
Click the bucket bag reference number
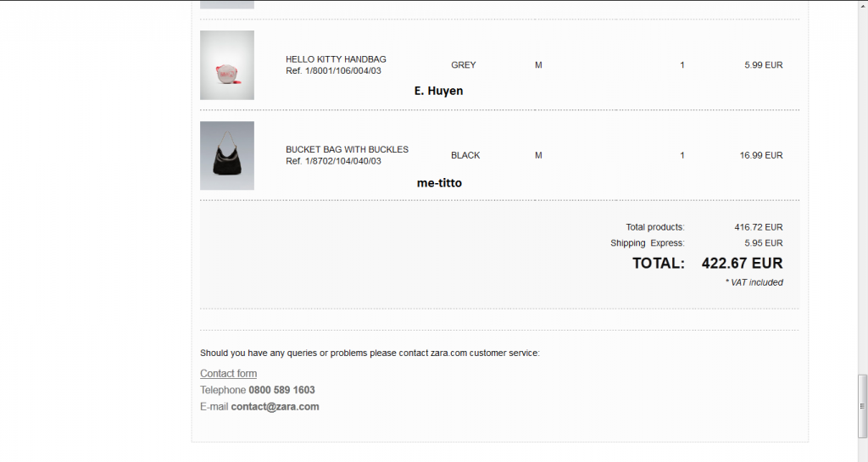click(333, 161)
